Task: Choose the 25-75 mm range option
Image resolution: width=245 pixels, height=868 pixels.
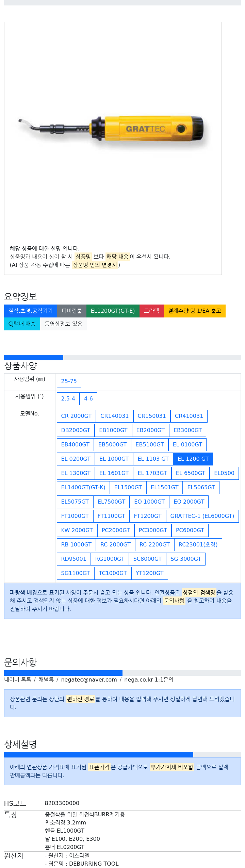Action: coord(69,381)
